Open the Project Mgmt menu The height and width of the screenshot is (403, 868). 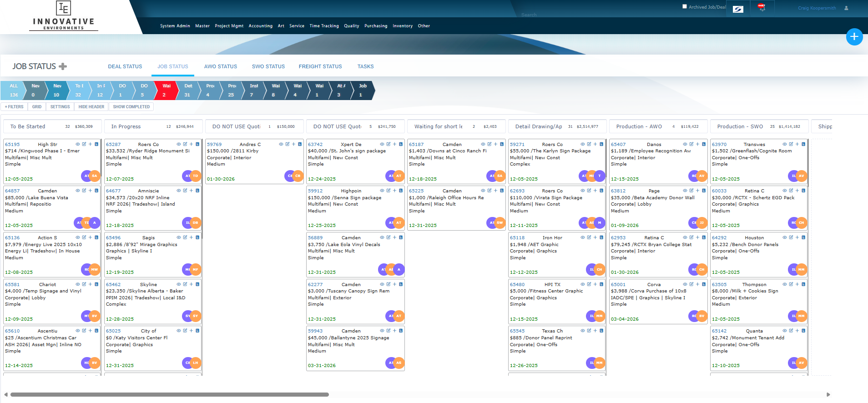tap(229, 26)
